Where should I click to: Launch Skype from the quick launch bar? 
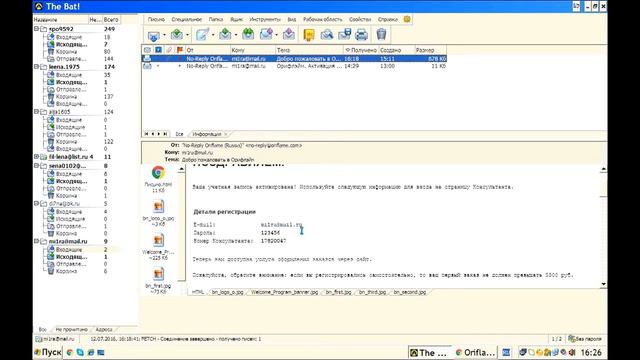[80, 352]
